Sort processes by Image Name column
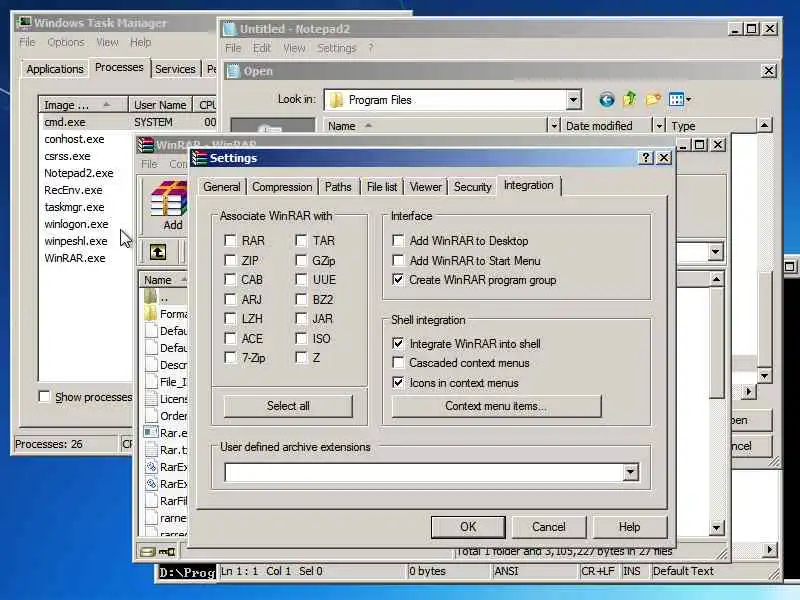Screen dimensions: 800x600 [83, 105]
